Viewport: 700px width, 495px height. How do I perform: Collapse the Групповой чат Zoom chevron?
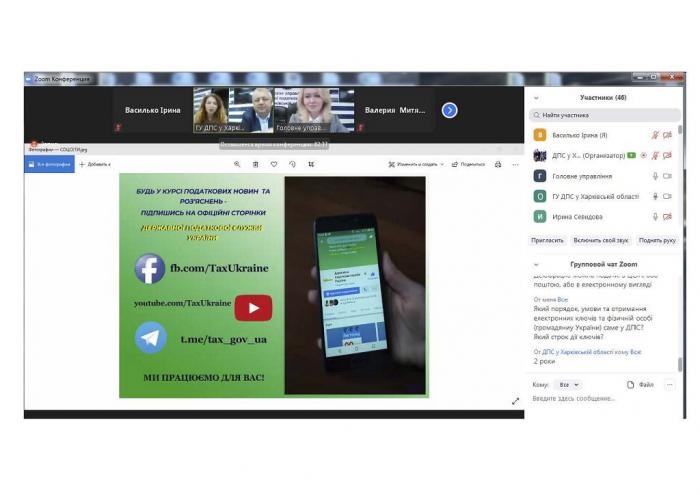tap(536, 264)
